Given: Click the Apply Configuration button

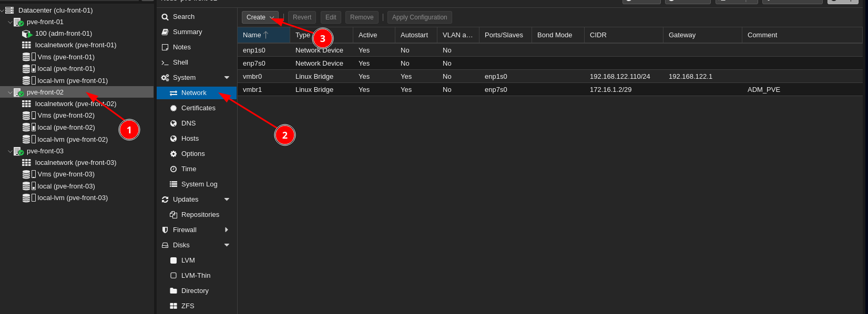Looking at the screenshot, I should point(419,17).
